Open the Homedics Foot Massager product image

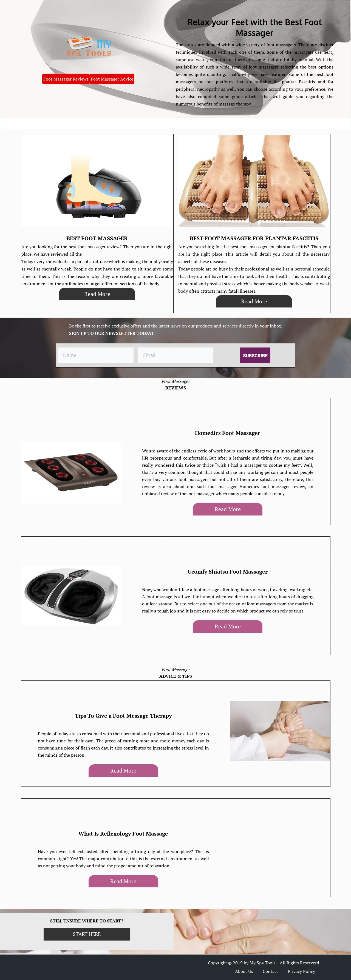click(71, 473)
